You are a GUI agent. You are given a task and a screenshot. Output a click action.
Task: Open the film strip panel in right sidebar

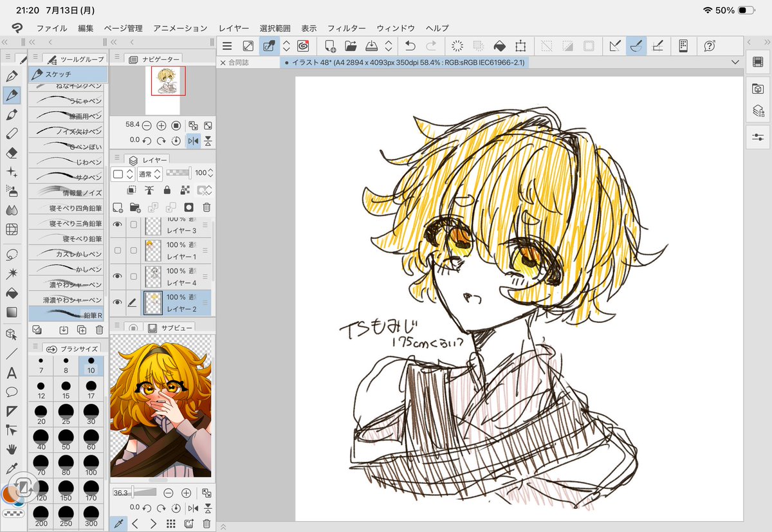tap(757, 62)
